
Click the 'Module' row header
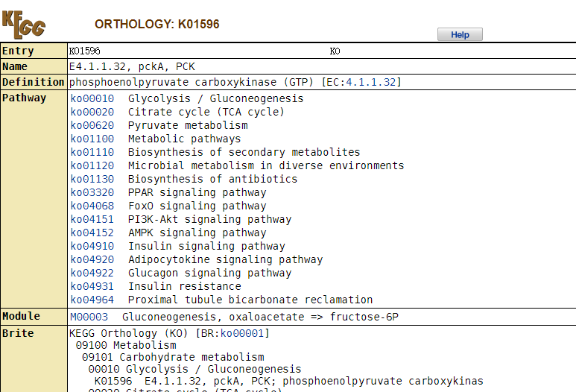pyautogui.click(x=34, y=316)
